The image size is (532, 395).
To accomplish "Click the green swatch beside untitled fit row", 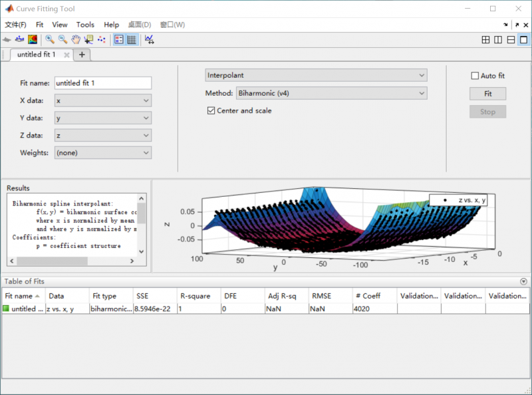I will click(x=7, y=309).
